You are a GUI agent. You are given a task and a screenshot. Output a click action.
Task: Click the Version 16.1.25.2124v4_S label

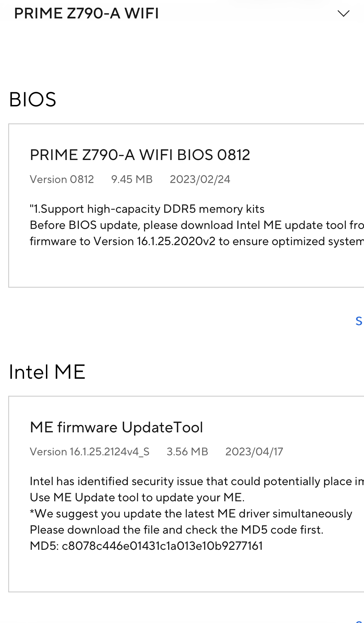[x=90, y=452]
